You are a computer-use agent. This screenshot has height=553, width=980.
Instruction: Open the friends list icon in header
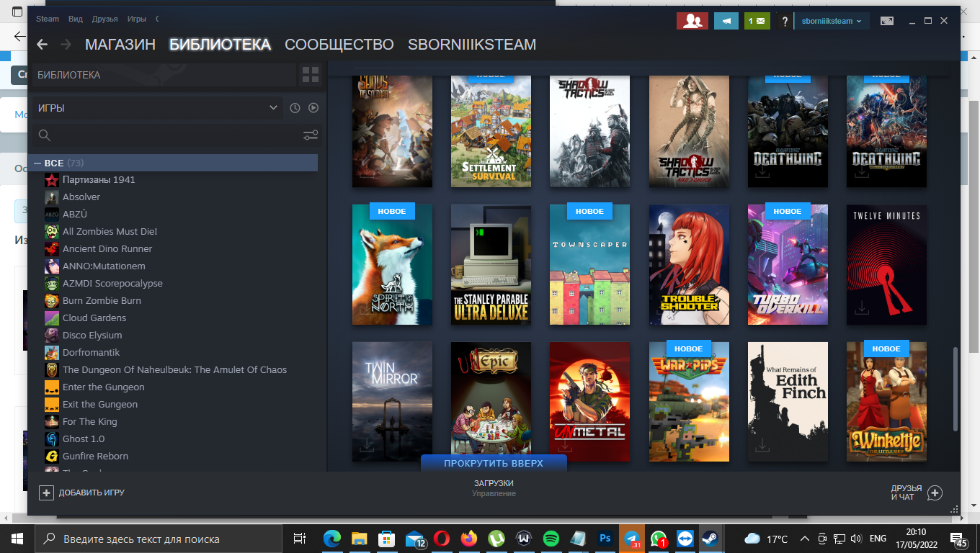[x=692, y=21]
